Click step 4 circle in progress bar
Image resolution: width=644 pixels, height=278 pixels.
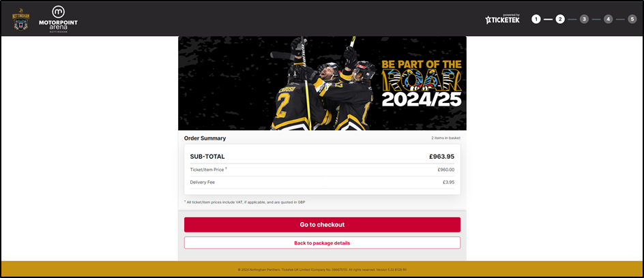point(608,19)
